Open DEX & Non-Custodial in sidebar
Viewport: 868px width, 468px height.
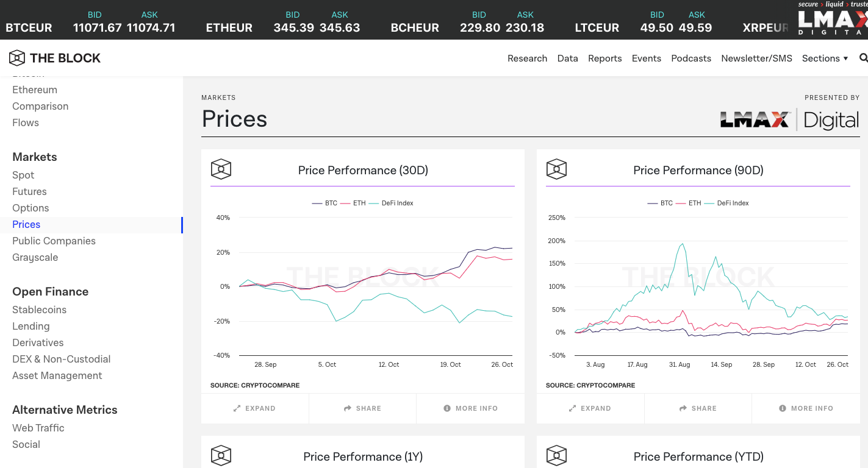click(x=62, y=359)
